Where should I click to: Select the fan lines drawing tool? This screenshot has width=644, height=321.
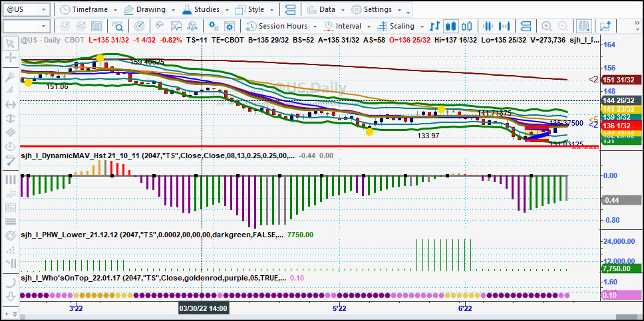[11, 90]
